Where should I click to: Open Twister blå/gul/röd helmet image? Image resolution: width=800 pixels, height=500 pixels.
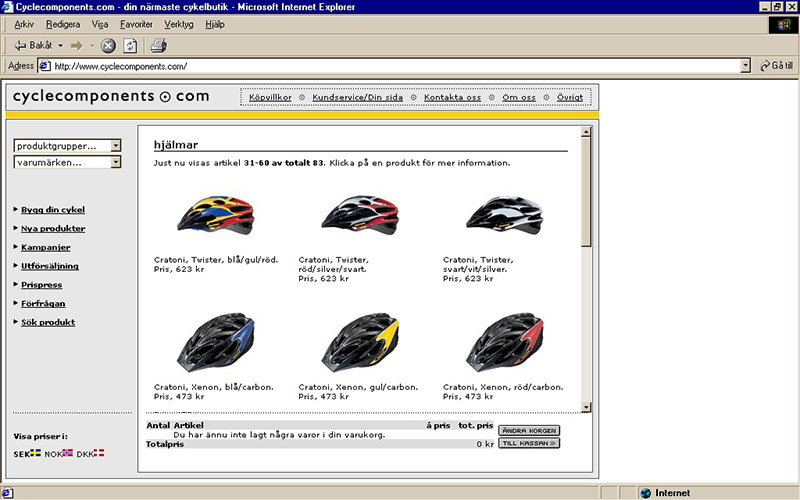215,215
